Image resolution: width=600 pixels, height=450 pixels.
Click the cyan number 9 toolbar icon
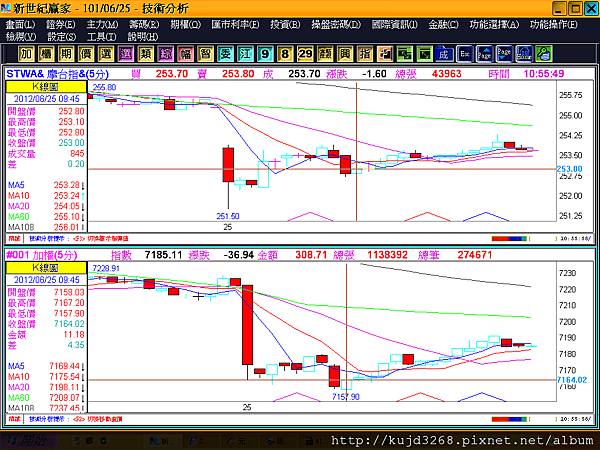[265, 54]
